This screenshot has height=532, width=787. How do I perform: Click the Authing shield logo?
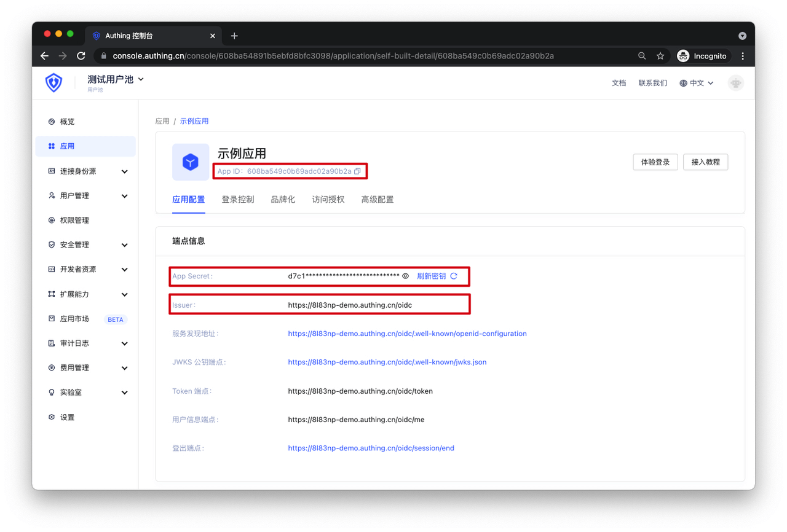point(54,83)
